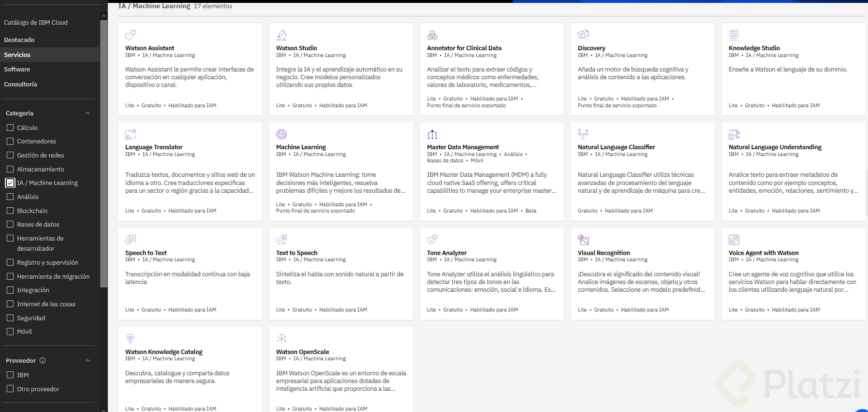
Task: Check the IBM provider checkbox
Action: tap(10, 375)
